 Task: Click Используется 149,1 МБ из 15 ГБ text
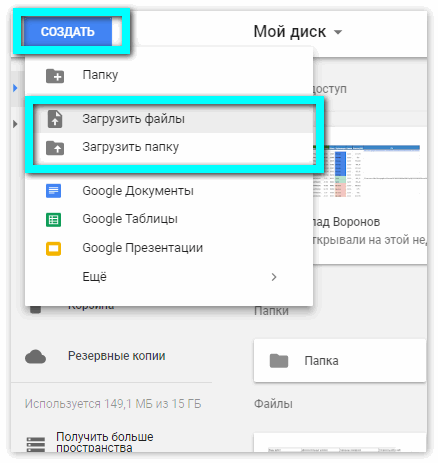point(113,404)
